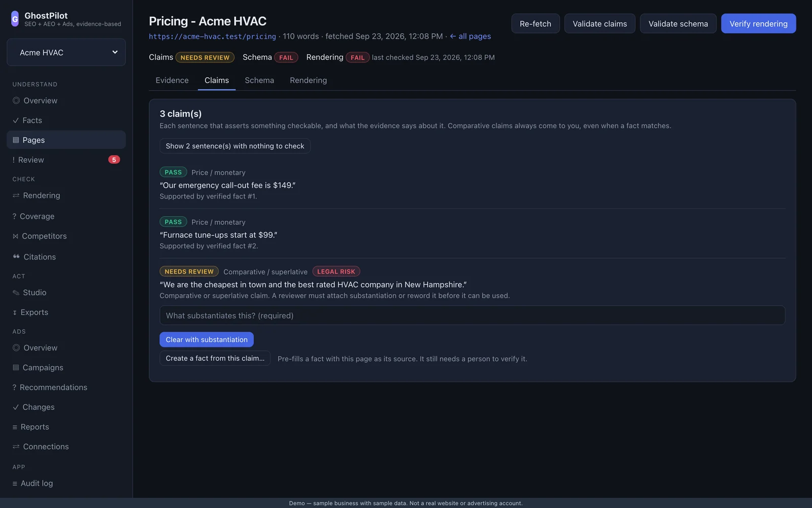Click NEEDS REVIEW badge on cheapest claim
812x508 pixels.
(189, 272)
